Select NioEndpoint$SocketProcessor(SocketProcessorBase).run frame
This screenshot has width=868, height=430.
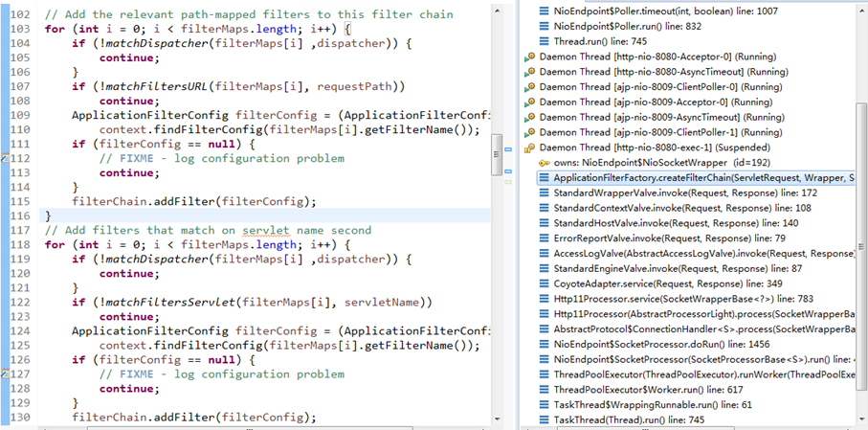(x=697, y=360)
